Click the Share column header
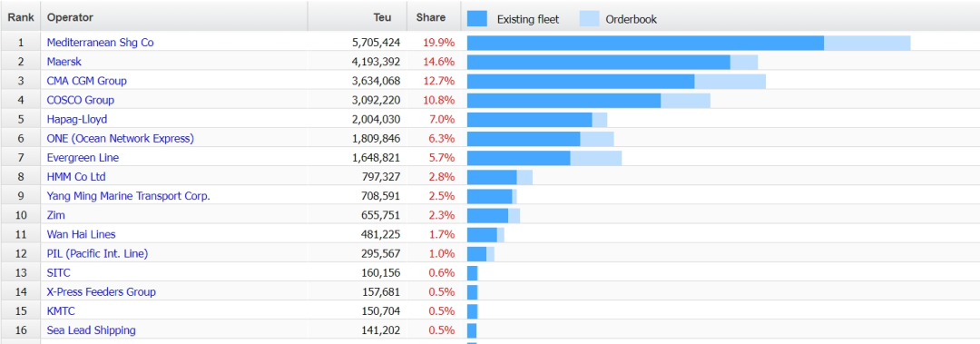 click(431, 17)
